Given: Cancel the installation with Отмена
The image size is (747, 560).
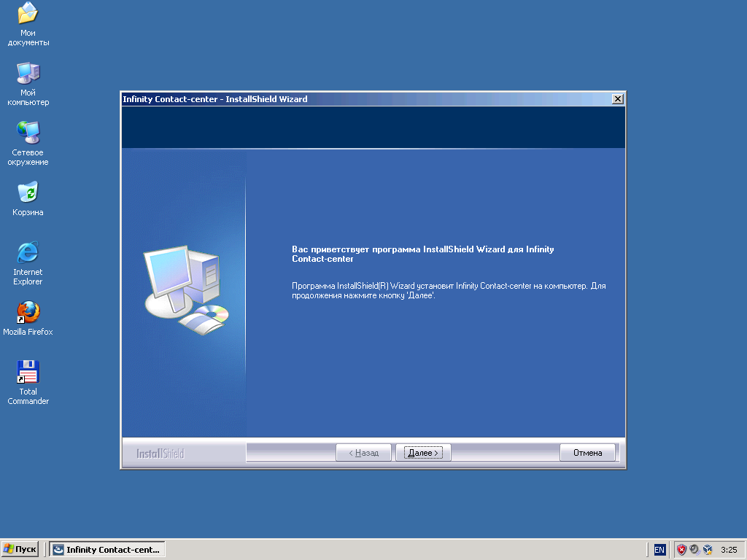Looking at the screenshot, I should (x=587, y=452).
